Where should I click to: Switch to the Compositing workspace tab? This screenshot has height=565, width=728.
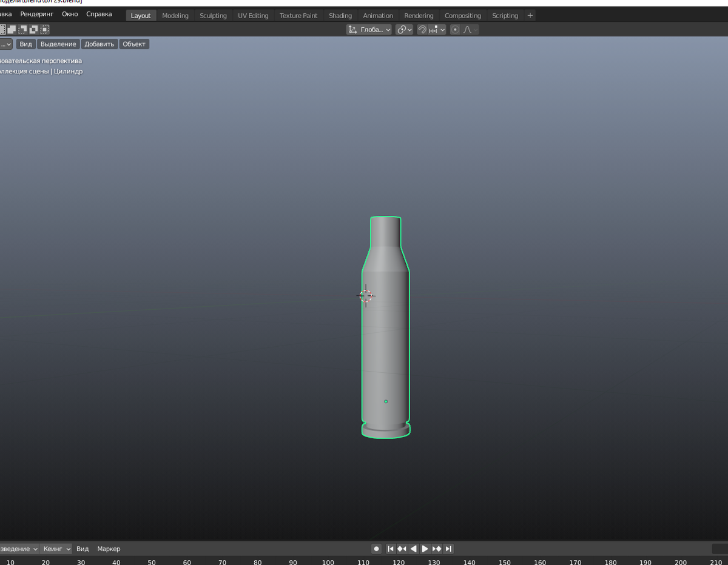463,15
